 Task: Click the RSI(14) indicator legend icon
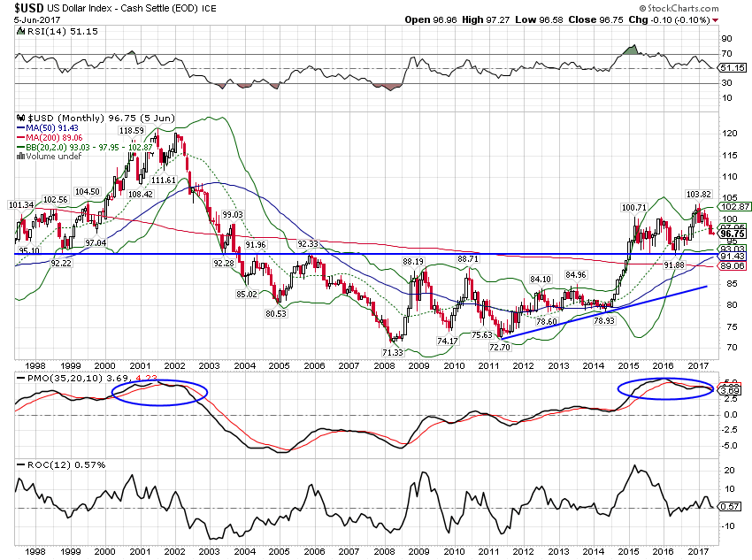point(20,32)
